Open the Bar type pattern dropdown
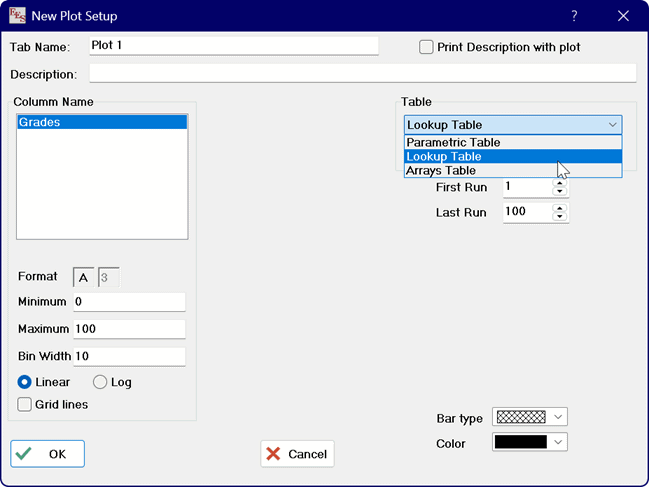Screen dimensions: 649x487 pos(558,417)
